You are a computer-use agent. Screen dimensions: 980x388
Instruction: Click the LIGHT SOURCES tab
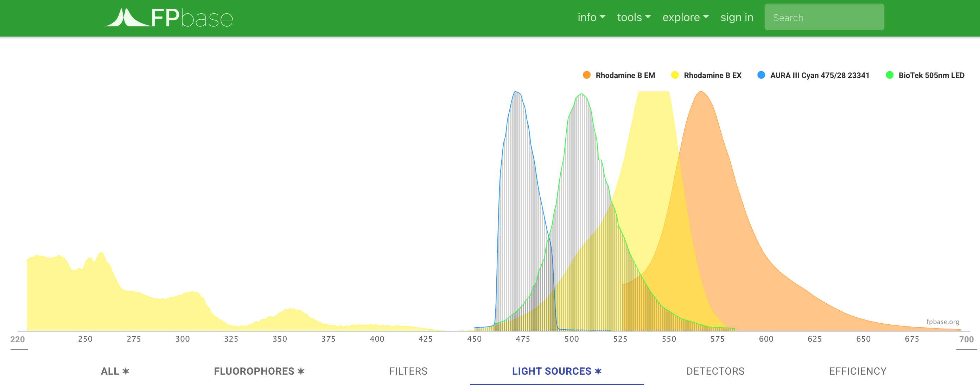[x=556, y=371]
